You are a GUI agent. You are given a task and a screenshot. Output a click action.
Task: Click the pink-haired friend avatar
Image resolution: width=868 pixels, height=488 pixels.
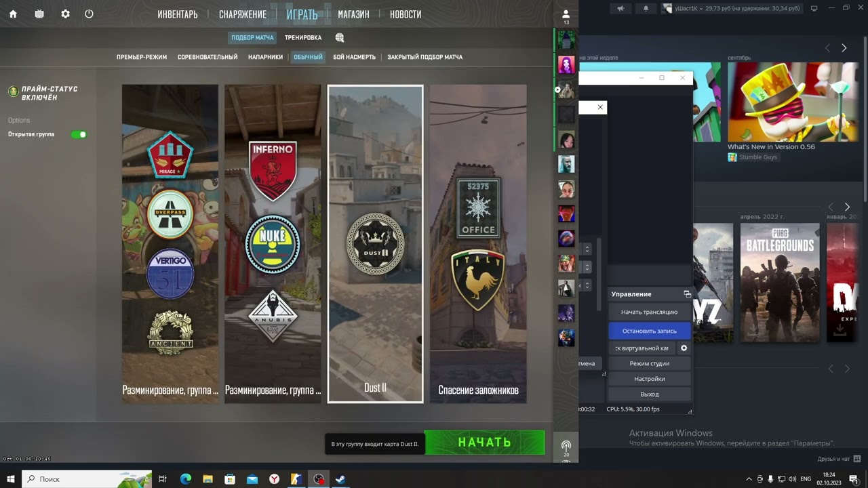coord(566,64)
